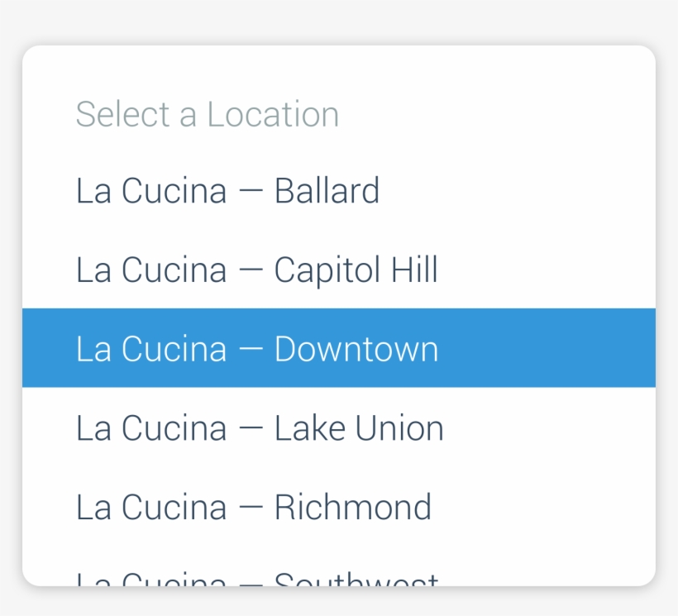678x616 pixels.
Task: Select the La Cucina — Ballard option
Action: coord(228,191)
